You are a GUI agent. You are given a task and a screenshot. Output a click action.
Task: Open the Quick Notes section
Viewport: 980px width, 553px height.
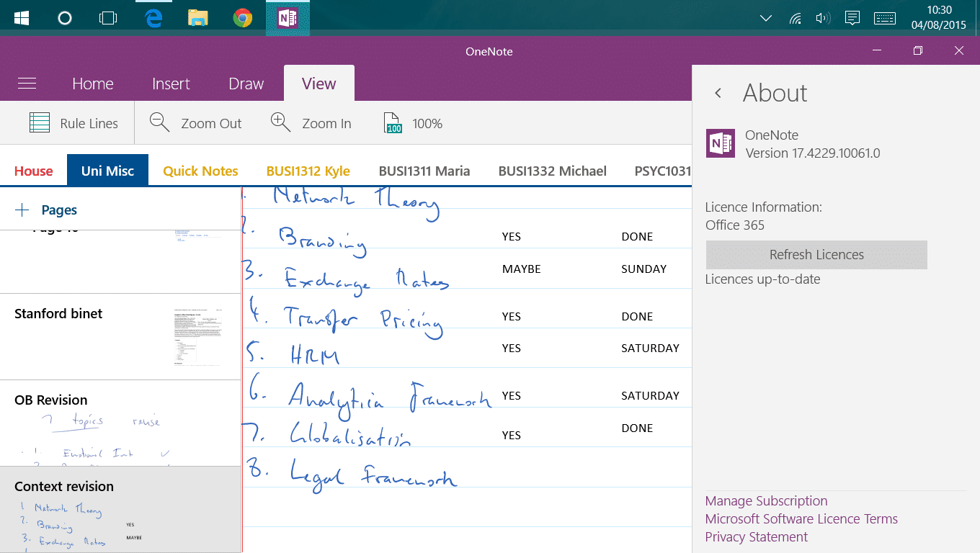point(200,171)
